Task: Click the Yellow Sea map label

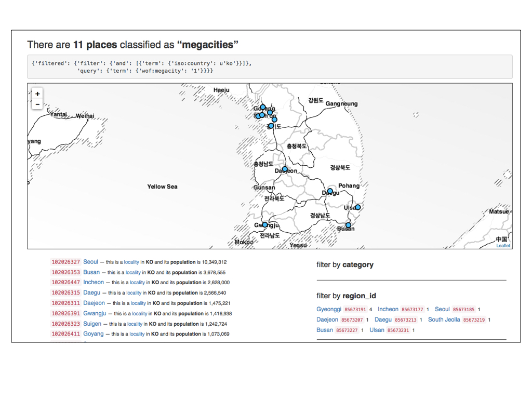Action: coord(162,187)
